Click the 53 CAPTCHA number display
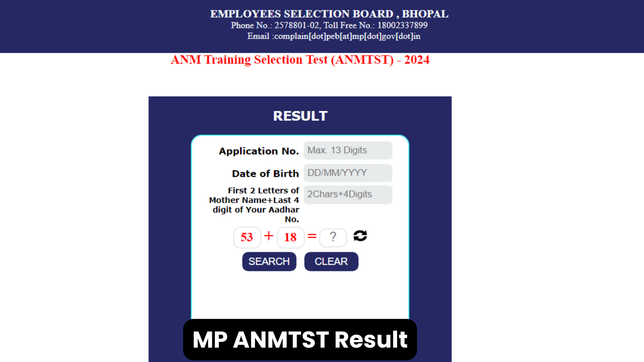The image size is (644, 362). click(247, 236)
